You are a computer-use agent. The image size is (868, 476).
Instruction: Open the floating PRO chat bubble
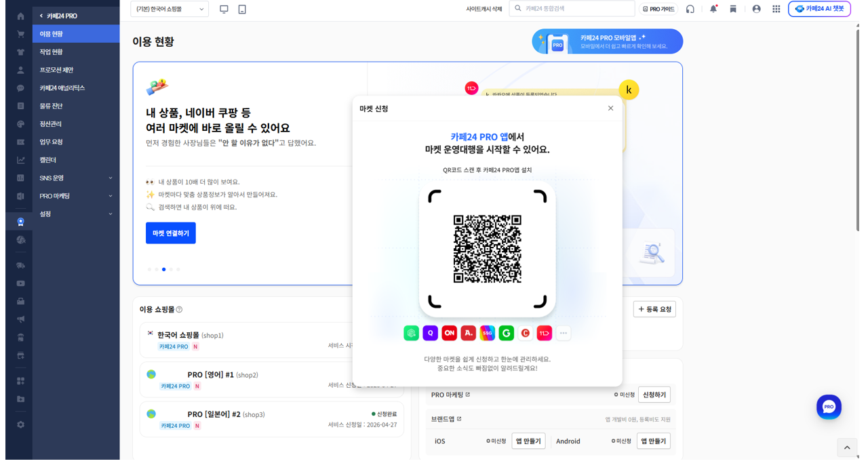click(x=829, y=407)
